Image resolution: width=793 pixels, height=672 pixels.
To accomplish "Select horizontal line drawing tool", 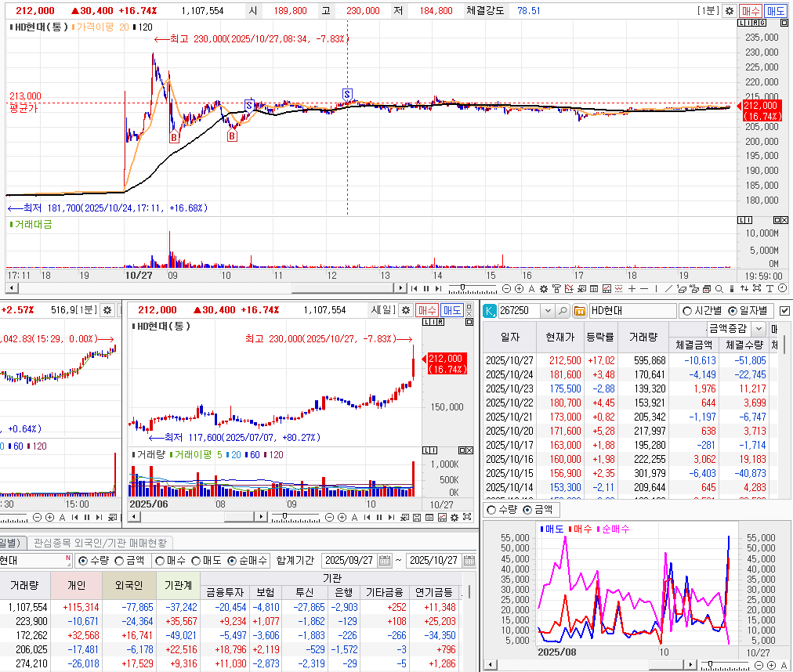I will coord(644,289).
